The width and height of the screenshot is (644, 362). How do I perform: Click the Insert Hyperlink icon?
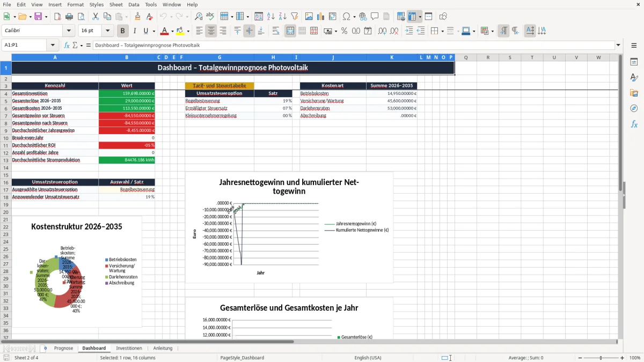click(363, 17)
